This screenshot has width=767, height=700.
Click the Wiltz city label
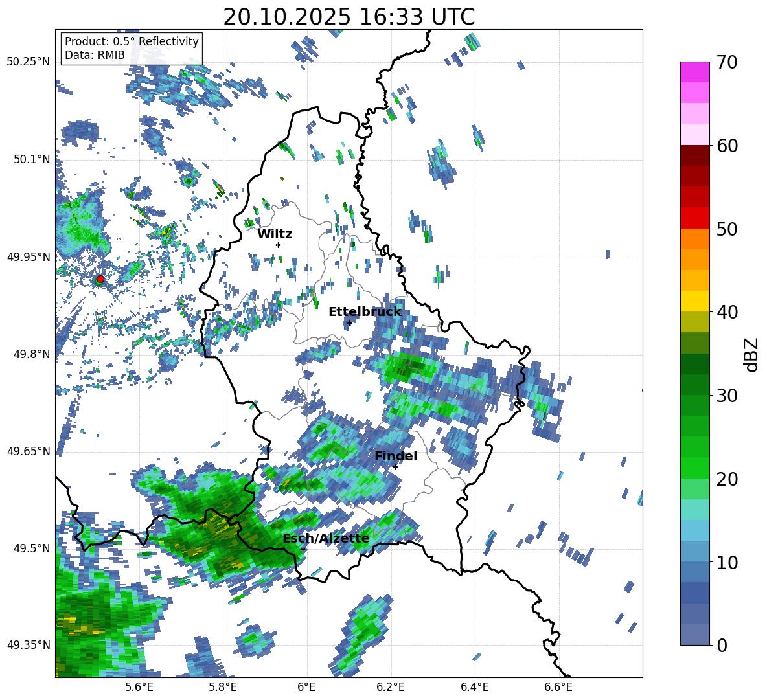click(x=275, y=234)
